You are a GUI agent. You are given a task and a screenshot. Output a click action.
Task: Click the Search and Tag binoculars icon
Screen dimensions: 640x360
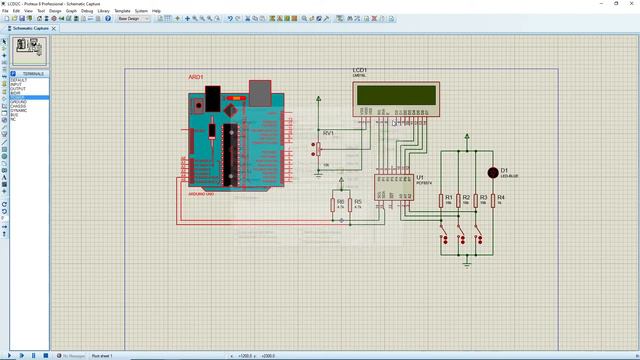click(350, 18)
